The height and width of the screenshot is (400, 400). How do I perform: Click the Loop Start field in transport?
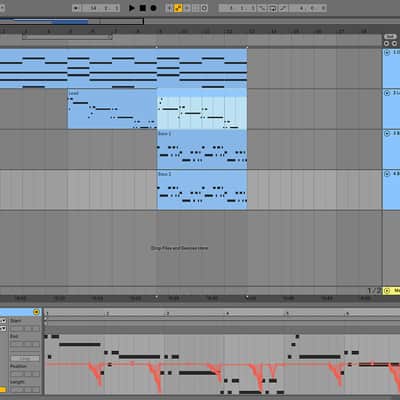[237, 8]
